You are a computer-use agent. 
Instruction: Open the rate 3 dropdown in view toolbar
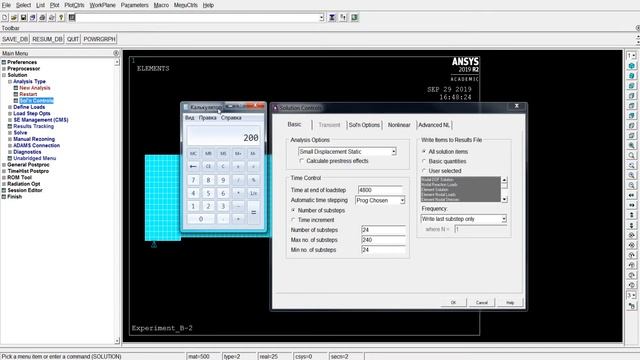631,295
